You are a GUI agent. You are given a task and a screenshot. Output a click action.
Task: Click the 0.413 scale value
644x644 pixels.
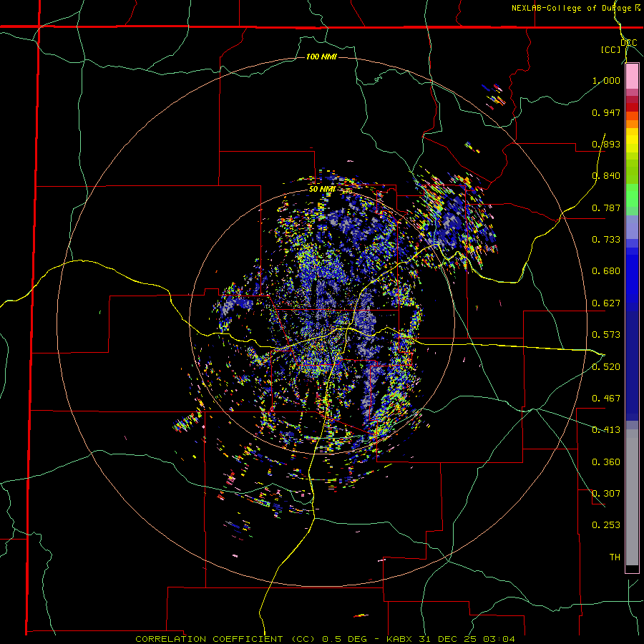coord(606,430)
